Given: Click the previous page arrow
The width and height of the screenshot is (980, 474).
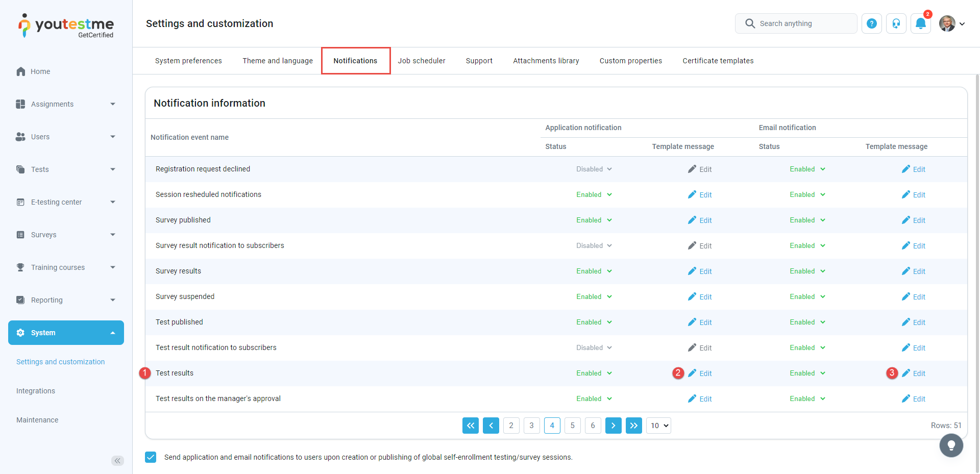Looking at the screenshot, I should [x=491, y=426].
